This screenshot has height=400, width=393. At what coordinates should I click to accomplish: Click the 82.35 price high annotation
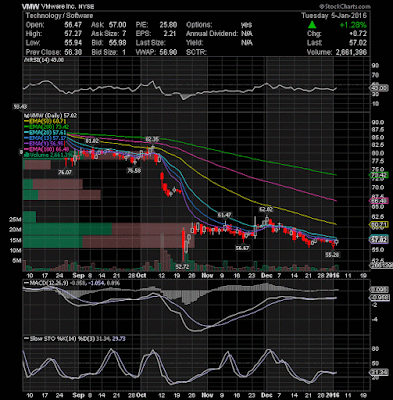pyautogui.click(x=152, y=139)
